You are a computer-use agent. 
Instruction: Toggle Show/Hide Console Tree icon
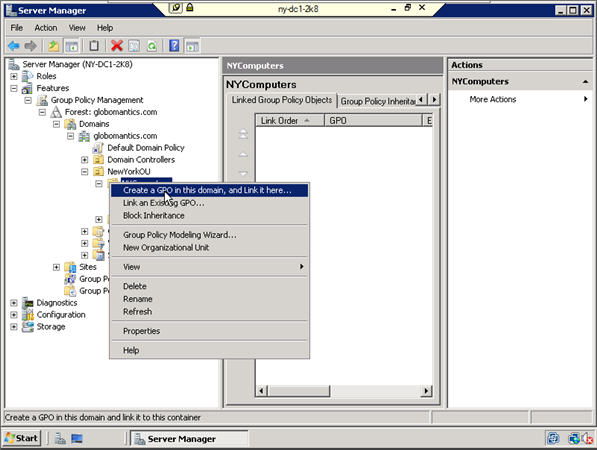click(72, 46)
